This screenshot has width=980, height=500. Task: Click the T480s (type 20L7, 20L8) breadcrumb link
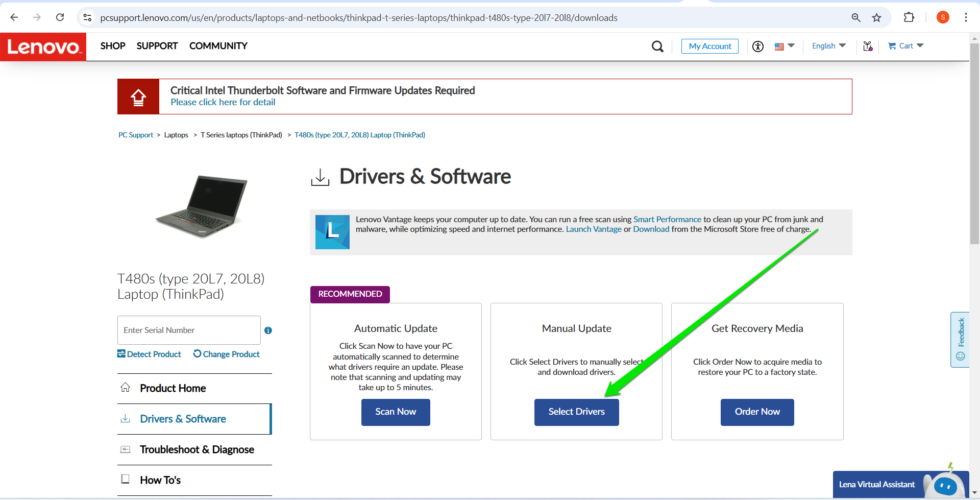(x=360, y=135)
